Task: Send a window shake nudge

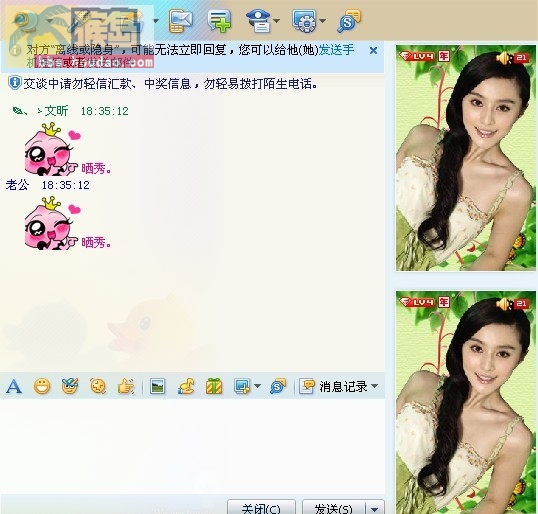Action: [98, 387]
